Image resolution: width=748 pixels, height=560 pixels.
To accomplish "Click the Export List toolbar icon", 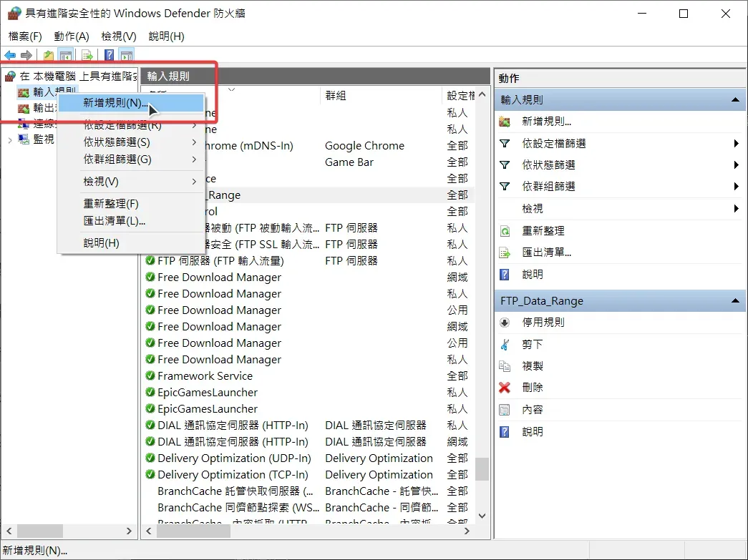I will pyautogui.click(x=87, y=55).
